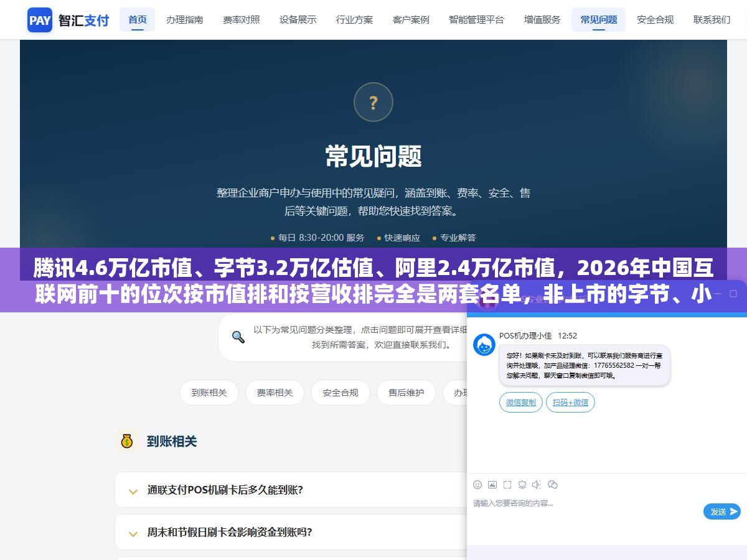747x560 pixels.
Task: Select the 售后维护 category pill
Action: click(x=406, y=393)
